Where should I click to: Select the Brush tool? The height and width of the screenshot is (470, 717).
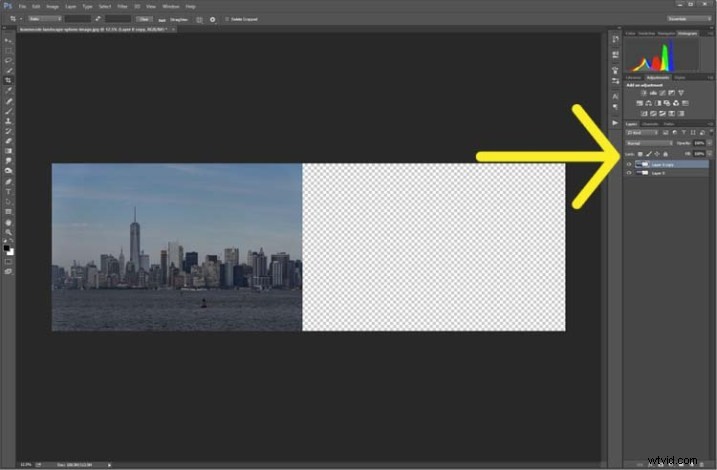[8, 111]
